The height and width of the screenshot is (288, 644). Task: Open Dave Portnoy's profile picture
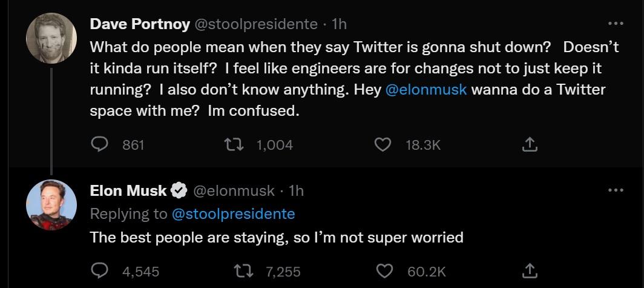[x=51, y=38]
